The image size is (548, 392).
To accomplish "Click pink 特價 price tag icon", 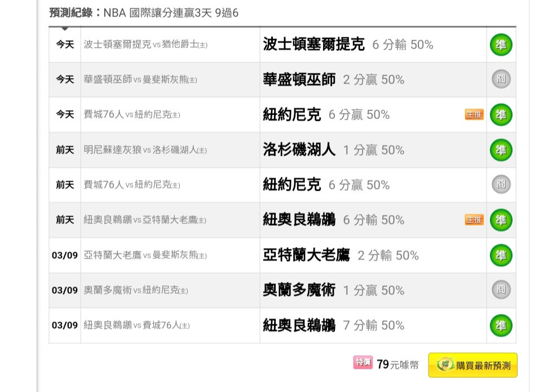I will (x=363, y=362).
